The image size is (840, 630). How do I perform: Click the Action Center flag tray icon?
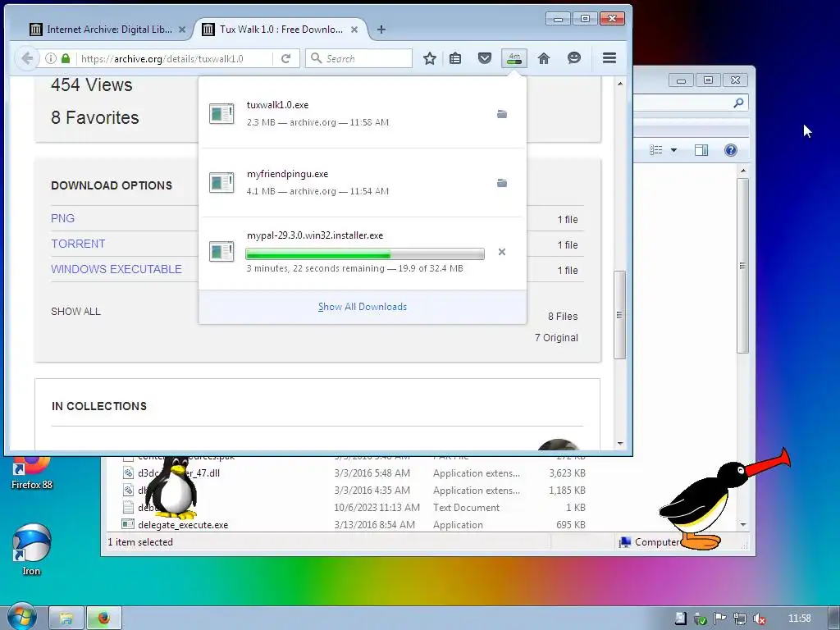click(720, 619)
